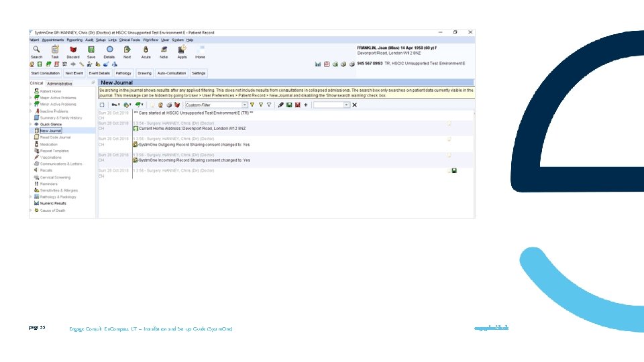Click the green Save floppy icon
Image resolution: width=644 pixels, height=362 pixels.
pyautogui.click(x=91, y=49)
